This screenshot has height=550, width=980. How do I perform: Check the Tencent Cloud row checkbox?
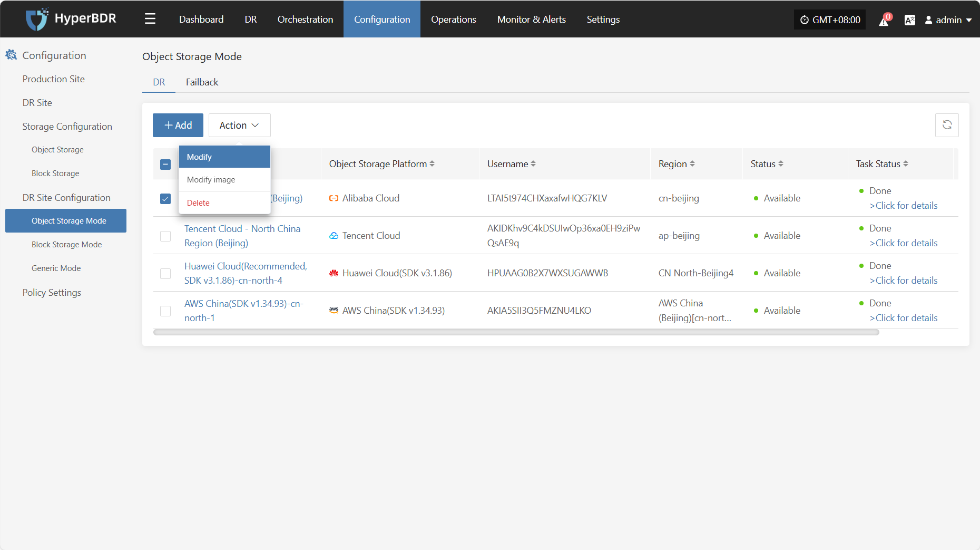click(165, 236)
